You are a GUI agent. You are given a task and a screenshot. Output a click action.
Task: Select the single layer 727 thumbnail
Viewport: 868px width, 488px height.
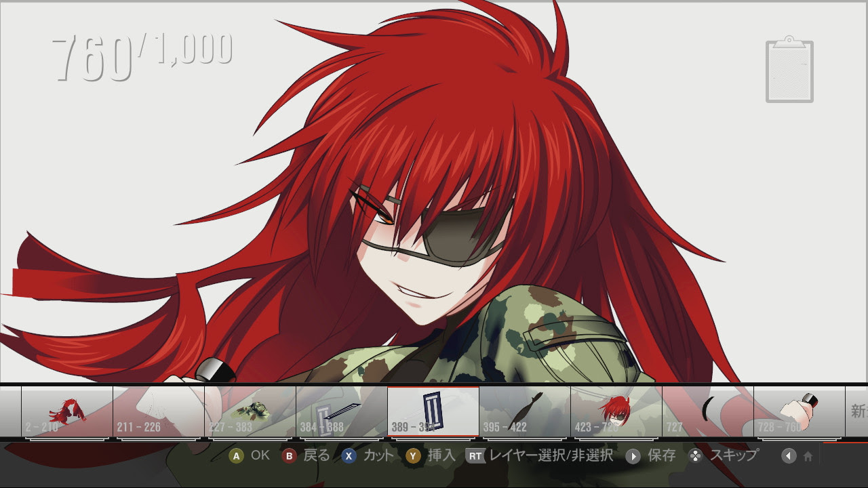coord(708,411)
